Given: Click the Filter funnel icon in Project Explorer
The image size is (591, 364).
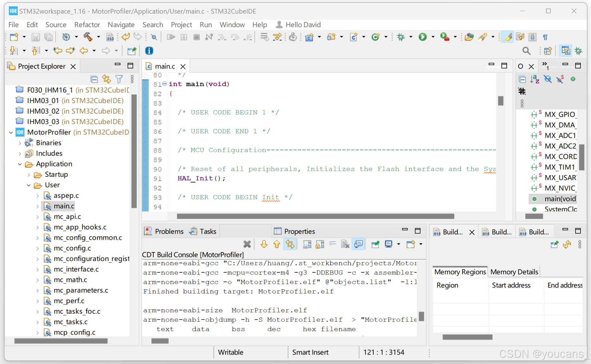Looking at the screenshot, I should tap(119, 79).
